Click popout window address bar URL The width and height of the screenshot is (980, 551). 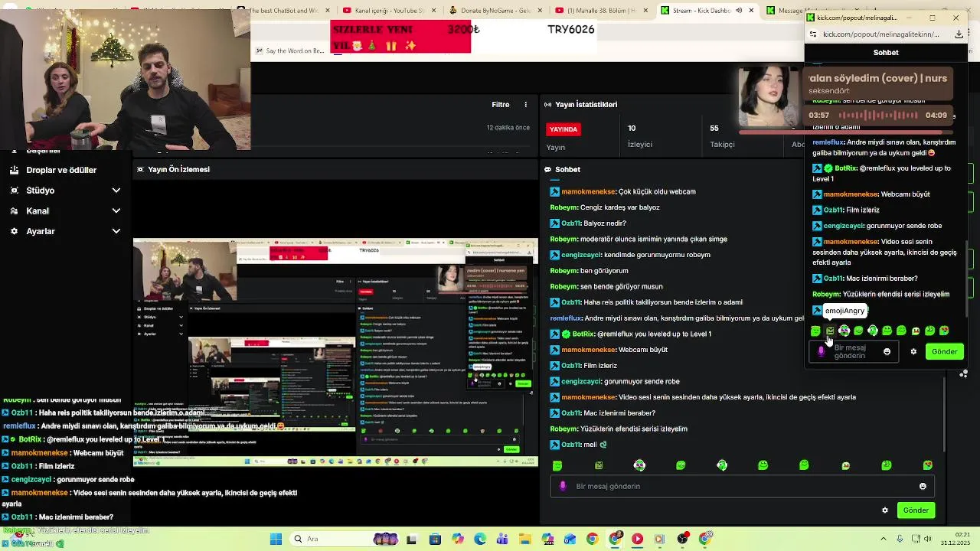(882, 34)
